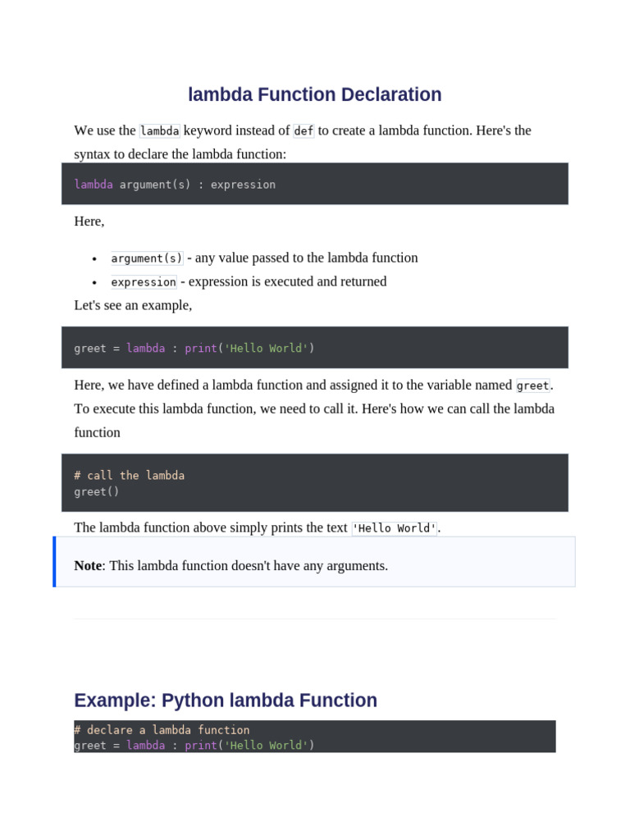Click the greet assignment line under the declare comment

click(194, 746)
